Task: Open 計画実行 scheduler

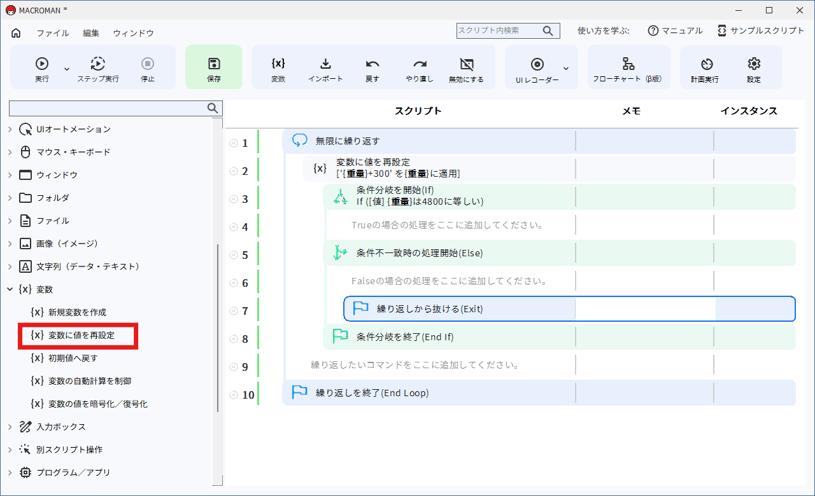Action: click(x=705, y=69)
